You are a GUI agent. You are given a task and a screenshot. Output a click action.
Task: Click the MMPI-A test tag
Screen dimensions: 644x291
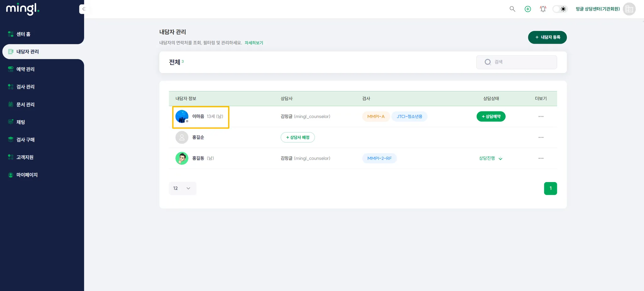point(376,116)
